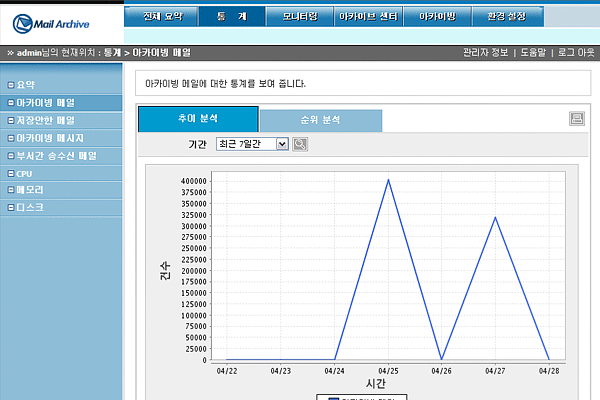Open the 전체 요약 top menu
Screen dimensions: 600x400
pyautogui.click(x=161, y=16)
